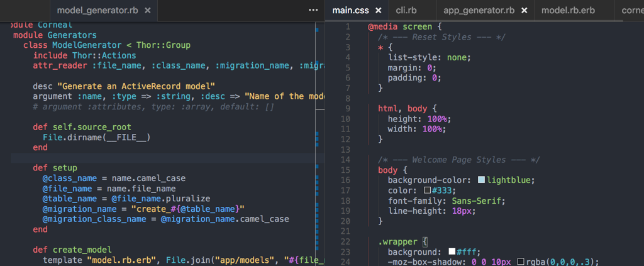Image resolution: width=644 pixels, height=266 pixels.
Task: Click line number 9 in main.css
Action: [x=348, y=109]
